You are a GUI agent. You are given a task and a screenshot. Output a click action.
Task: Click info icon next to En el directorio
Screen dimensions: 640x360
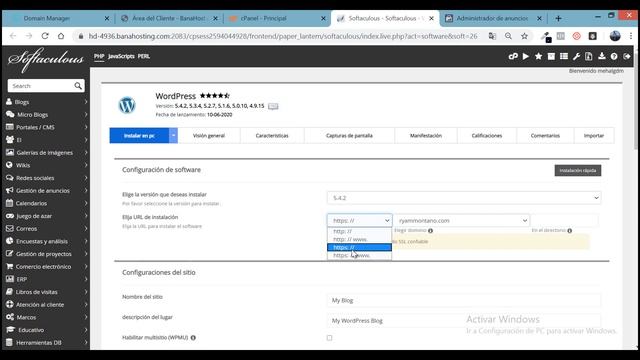click(569, 231)
